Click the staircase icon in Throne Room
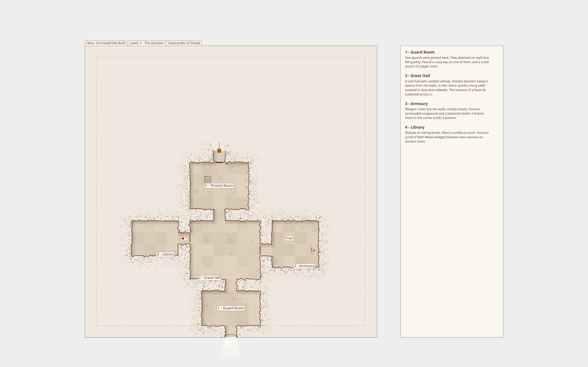Viewport: 588px width, 367px height. pos(207,179)
